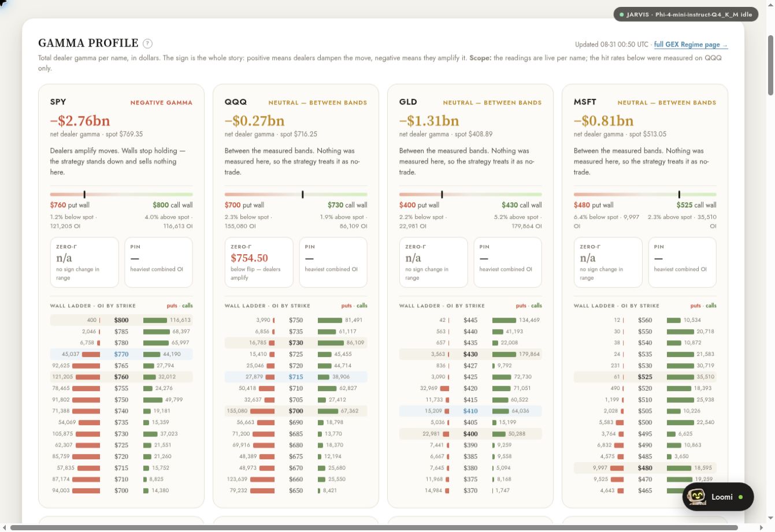Click the QQQ put-to-call wall range bar
Image resolution: width=775 pixels, height=532 pixels.
coord(296,195)
